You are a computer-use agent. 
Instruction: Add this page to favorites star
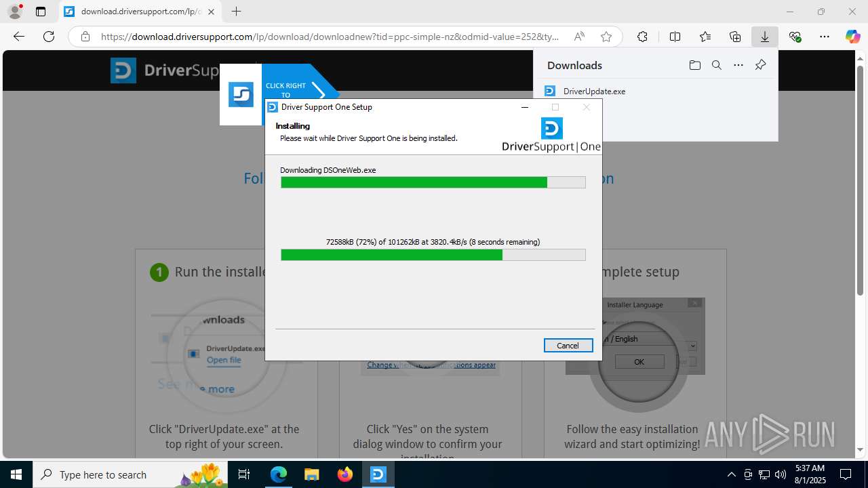coord(606,37)
